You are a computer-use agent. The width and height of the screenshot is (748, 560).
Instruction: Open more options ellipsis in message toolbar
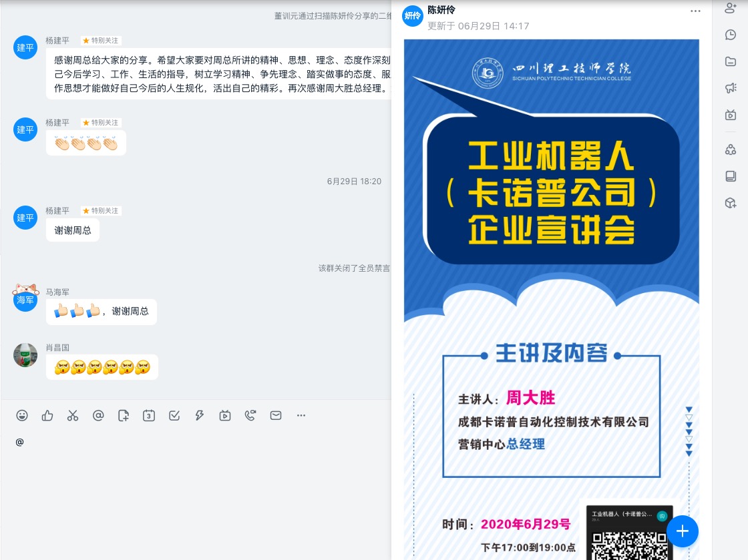[x=301, y=416]
